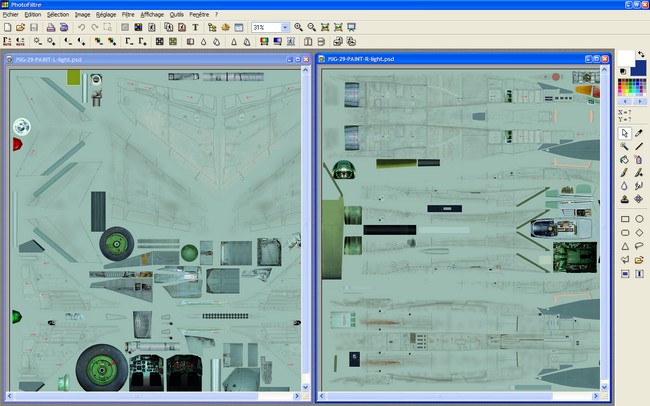Viewport: 650px width, 406px height.
Task: Select the clone stamp tool
Action: [x=625, y=199]
